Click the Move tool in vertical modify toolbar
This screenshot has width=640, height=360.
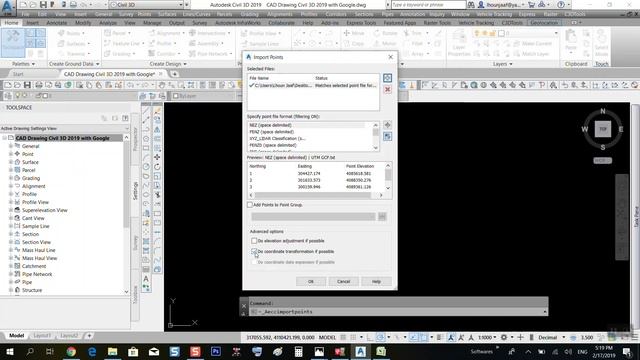(x=157, y=157)
